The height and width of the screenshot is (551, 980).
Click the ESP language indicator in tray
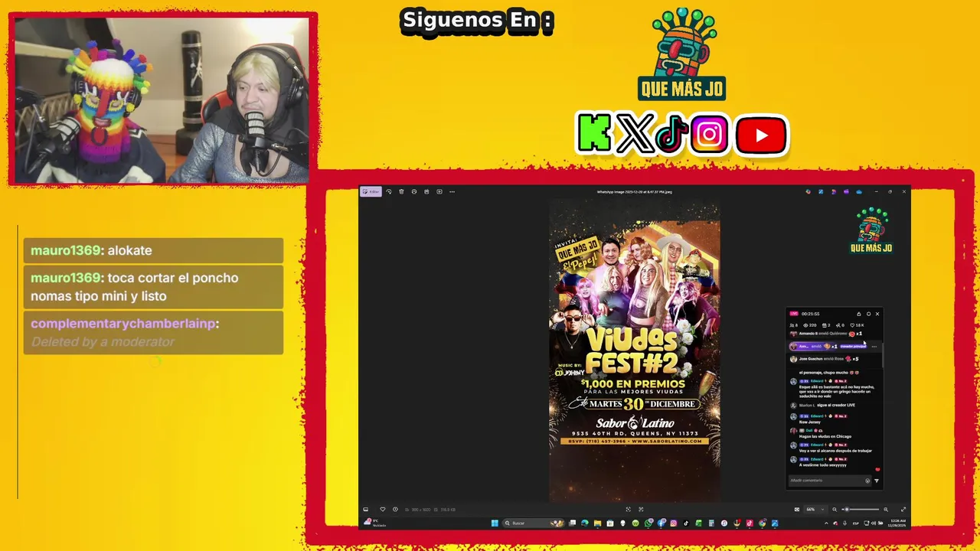pos(856,523)
